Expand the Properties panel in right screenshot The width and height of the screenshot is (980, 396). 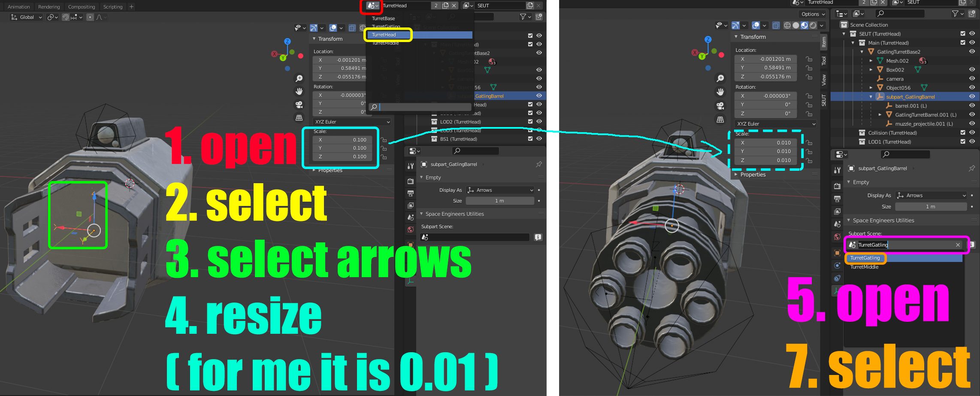coord(736,175)
